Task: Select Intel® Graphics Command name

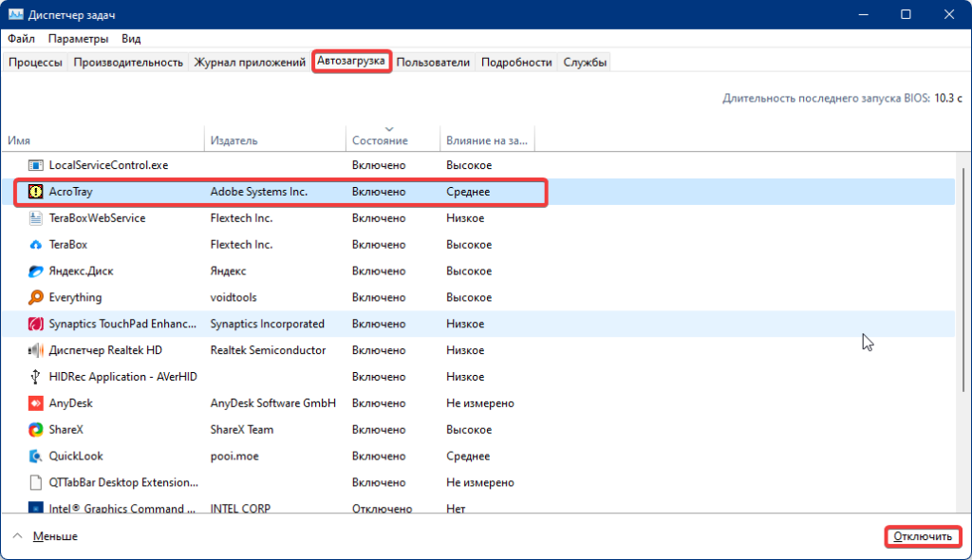Action: point(122,508)
